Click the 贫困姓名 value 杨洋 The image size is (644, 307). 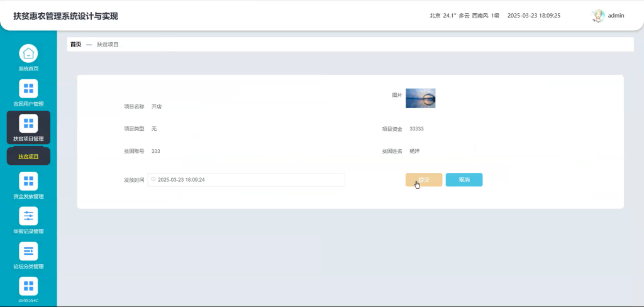pos(414,151)
